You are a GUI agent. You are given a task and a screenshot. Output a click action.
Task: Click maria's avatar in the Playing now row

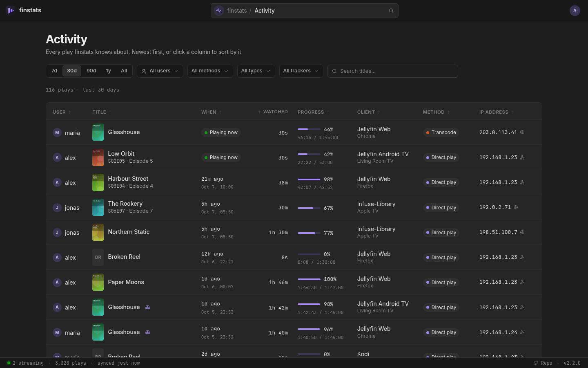click(57, 132)
